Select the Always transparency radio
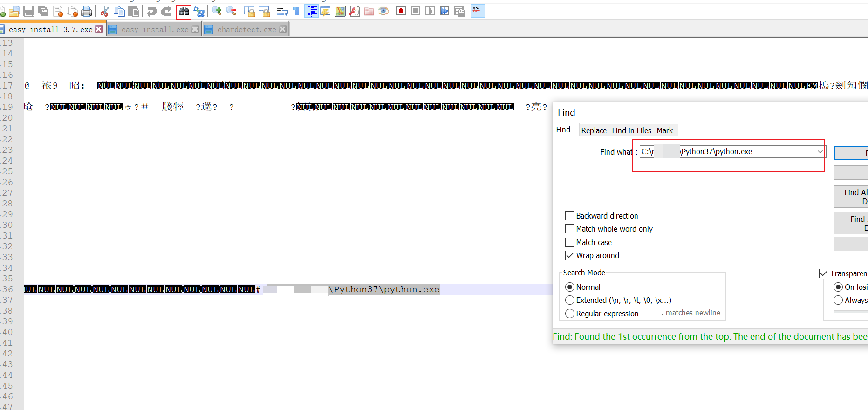 [x=838, y=300]
